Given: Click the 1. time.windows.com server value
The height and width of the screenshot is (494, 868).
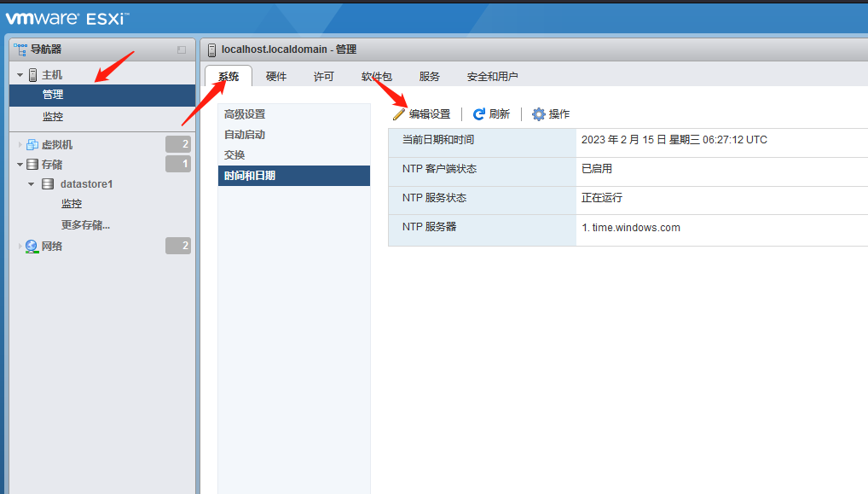Looking at the screenshot, I should click(631, 228).
